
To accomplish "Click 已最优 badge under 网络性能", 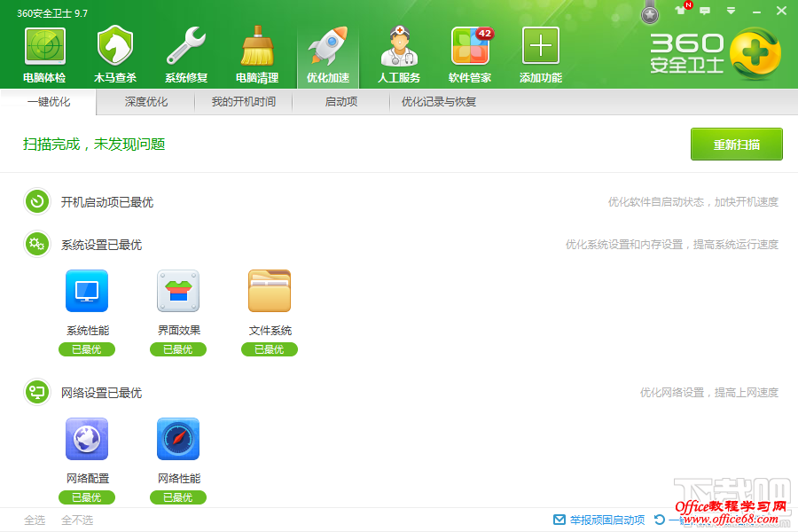I will (x=178, y=497).
